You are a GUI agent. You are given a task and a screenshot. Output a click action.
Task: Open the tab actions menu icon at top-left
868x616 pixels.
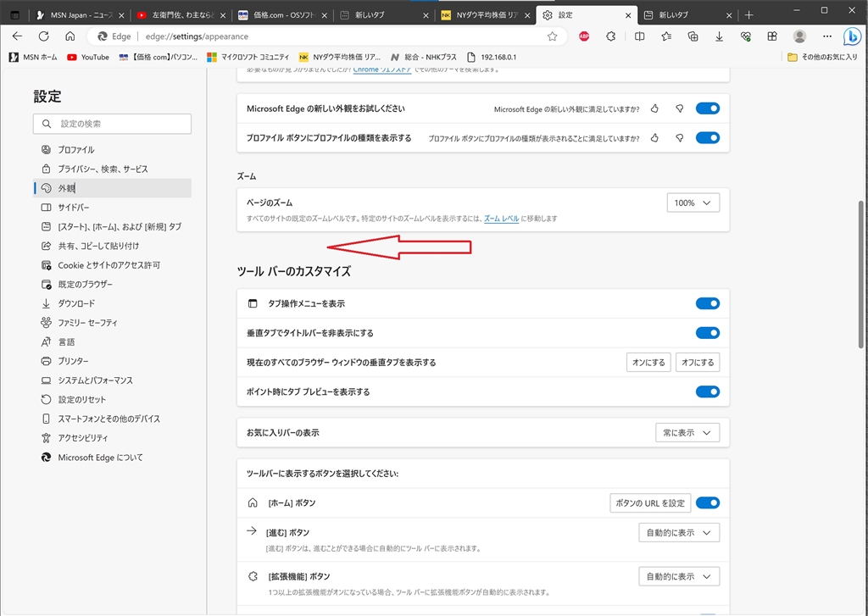pos(15,15)
